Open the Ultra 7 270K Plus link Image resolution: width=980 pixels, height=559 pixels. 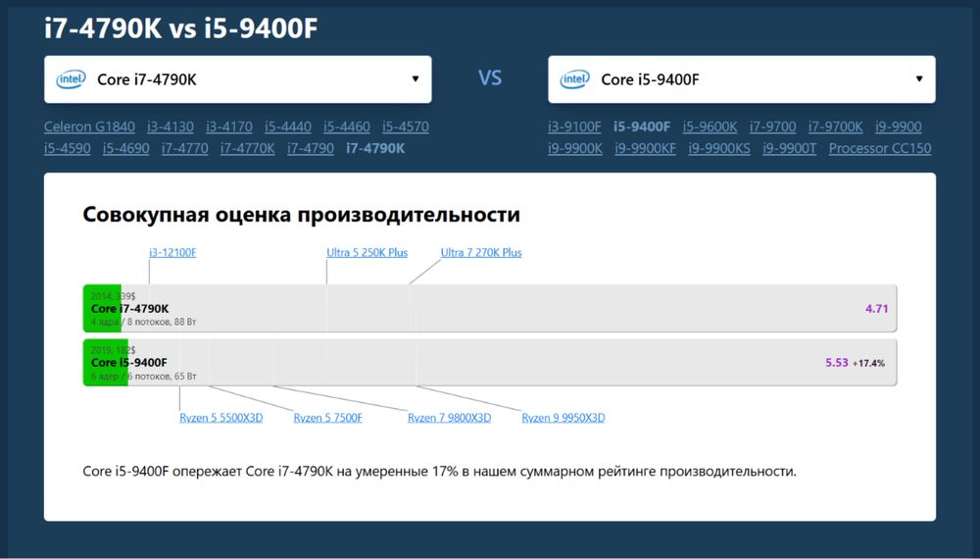481,253
